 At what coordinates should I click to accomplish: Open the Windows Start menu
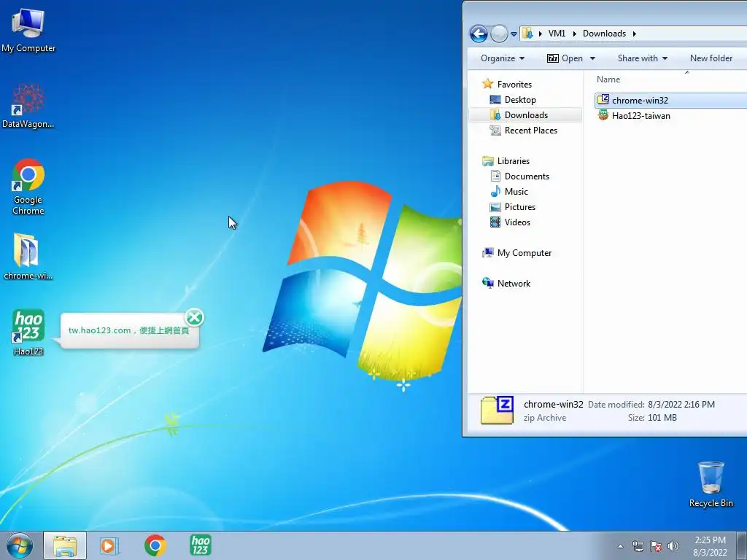(19, 545)
